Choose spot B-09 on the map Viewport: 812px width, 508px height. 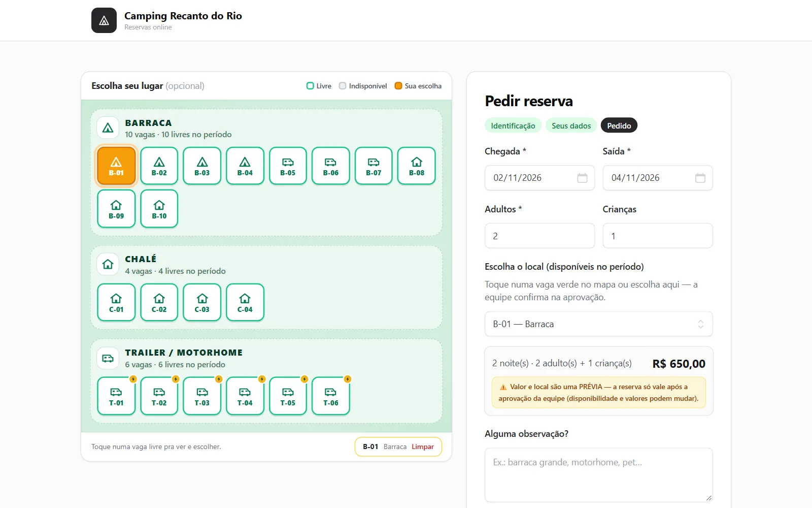[x=116, y=209]
